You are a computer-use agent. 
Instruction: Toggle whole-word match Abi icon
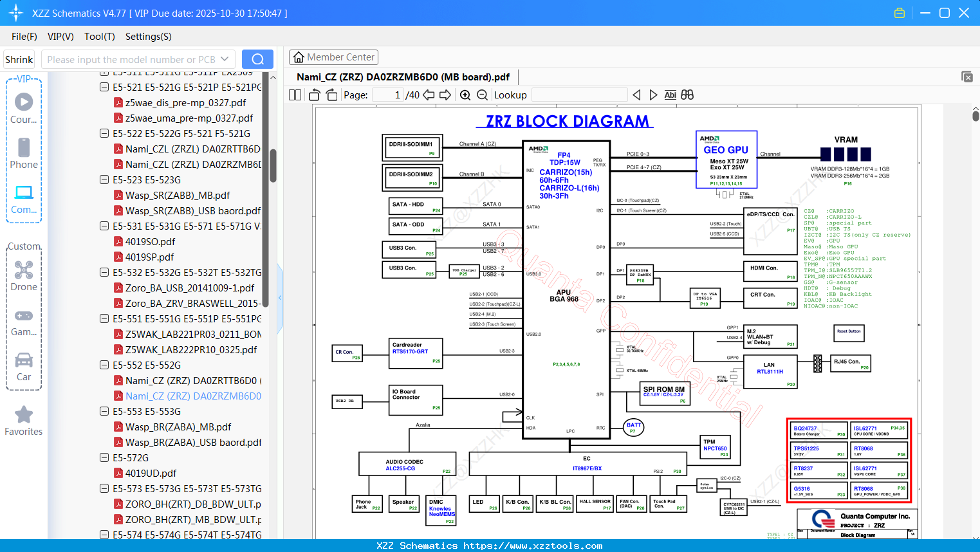[670, 95]
